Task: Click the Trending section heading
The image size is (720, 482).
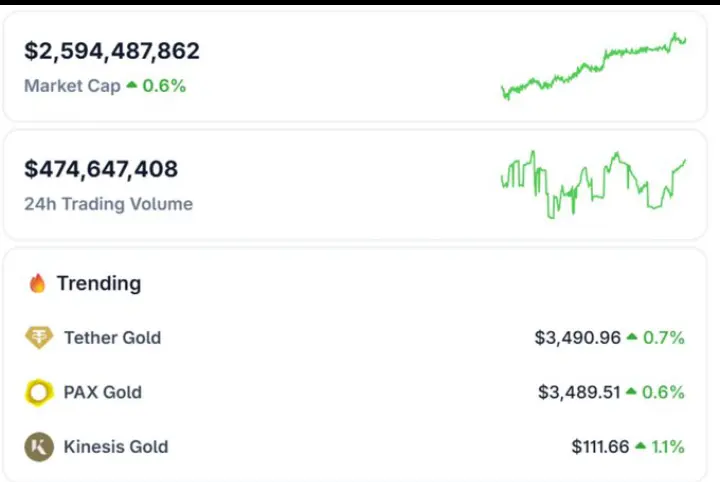Action: pos(98,284)
